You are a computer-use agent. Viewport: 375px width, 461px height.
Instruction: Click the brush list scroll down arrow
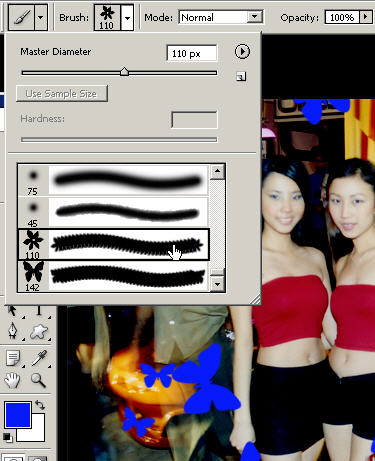[x=217, y=284]
